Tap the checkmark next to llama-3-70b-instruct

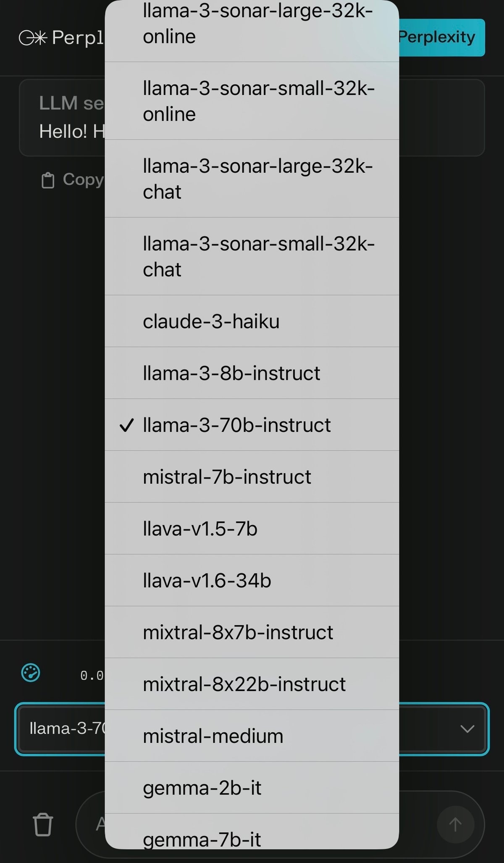click(127, 426)
